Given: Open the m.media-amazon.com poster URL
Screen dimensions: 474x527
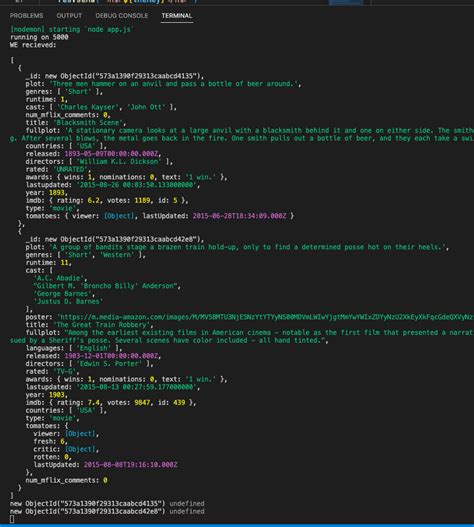Looking at the screenshot, I should pyautogui.click(x=265, y=317).
